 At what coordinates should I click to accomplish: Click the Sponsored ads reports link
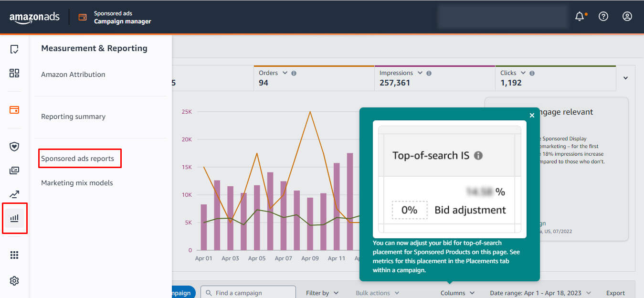coord(79,158)
